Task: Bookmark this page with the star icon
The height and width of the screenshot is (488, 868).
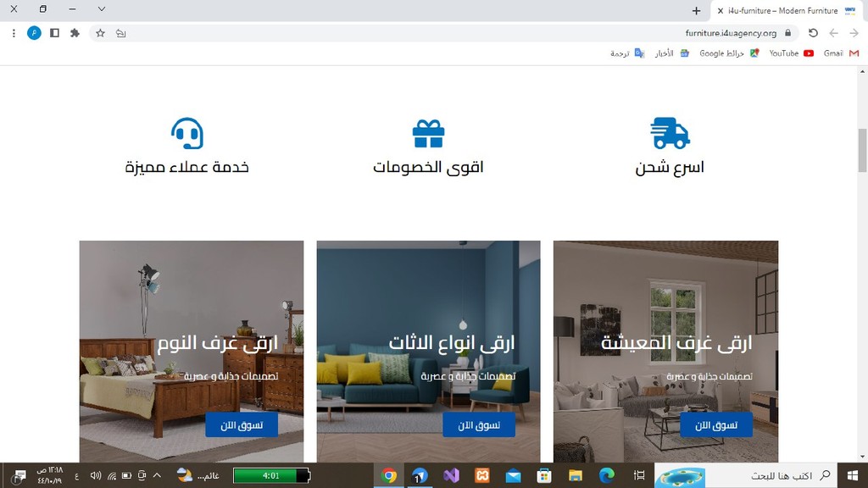Action: (x=100, y=33)
